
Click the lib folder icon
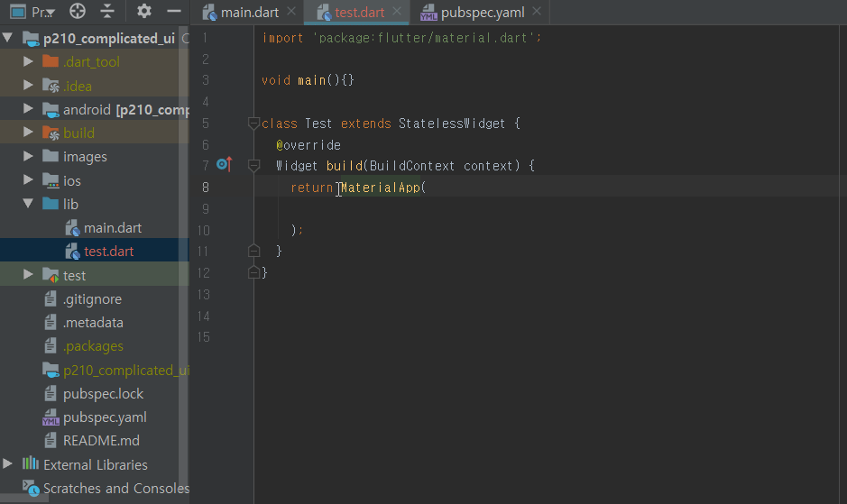point(51,204)
